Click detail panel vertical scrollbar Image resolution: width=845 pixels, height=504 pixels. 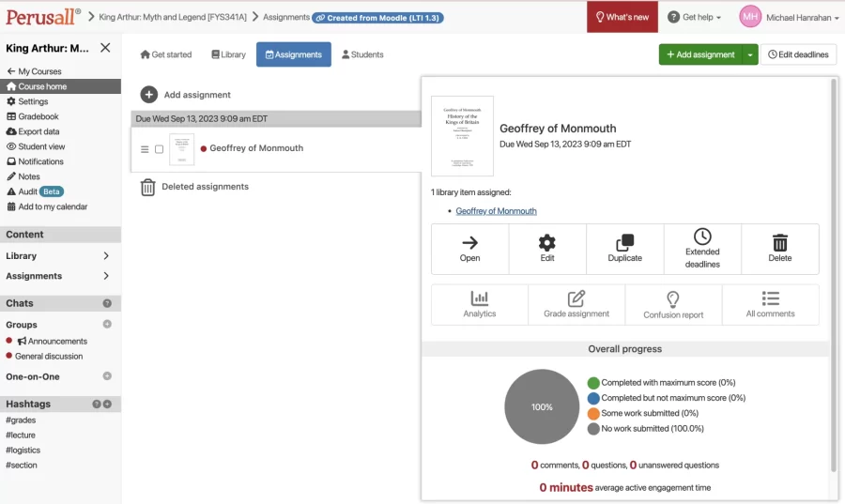tap(834, 275)
